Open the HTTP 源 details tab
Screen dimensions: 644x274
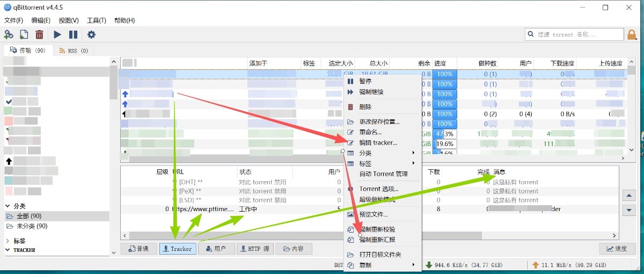(x=255, y=249)
